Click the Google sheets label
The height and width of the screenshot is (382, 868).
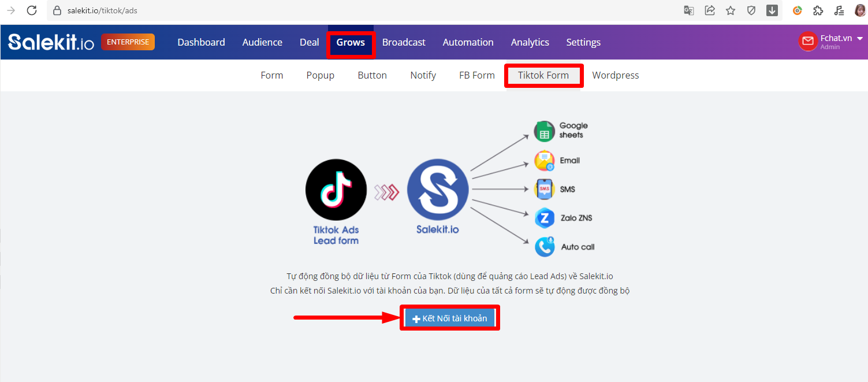point(573,130)
